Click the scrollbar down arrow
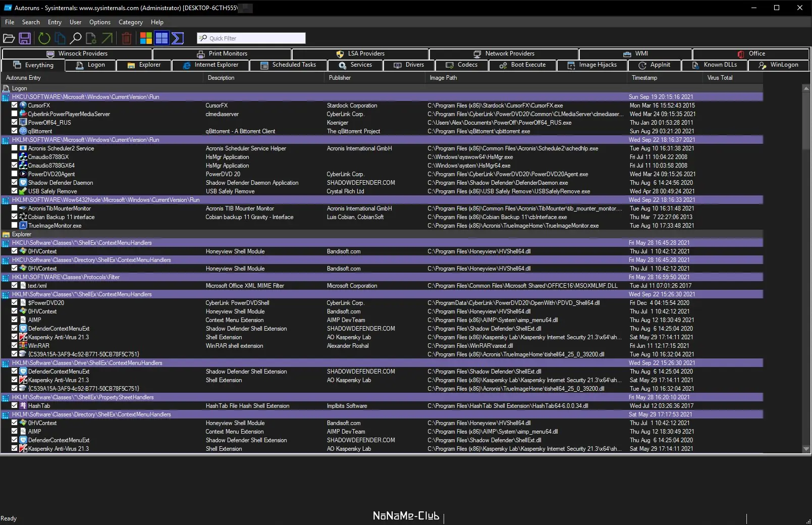The height and width of the screenshot is (525, 812). click(806, 449)
